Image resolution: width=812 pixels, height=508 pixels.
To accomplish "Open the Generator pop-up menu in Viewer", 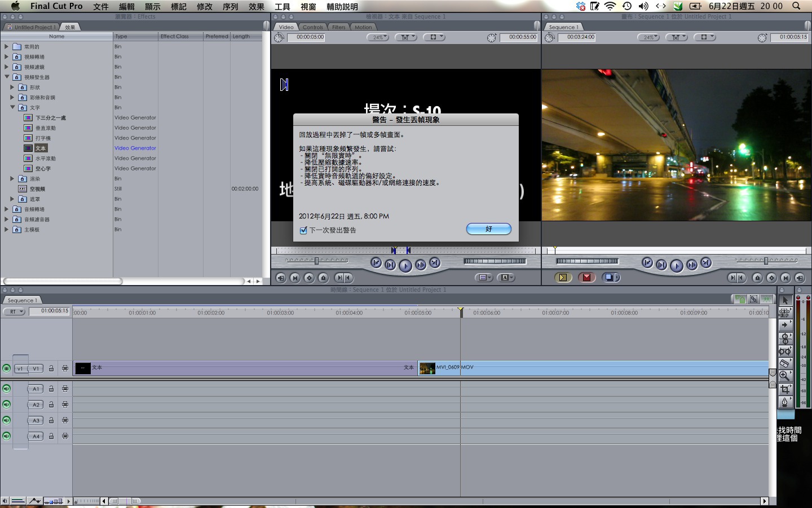I will tap(506, 278).
